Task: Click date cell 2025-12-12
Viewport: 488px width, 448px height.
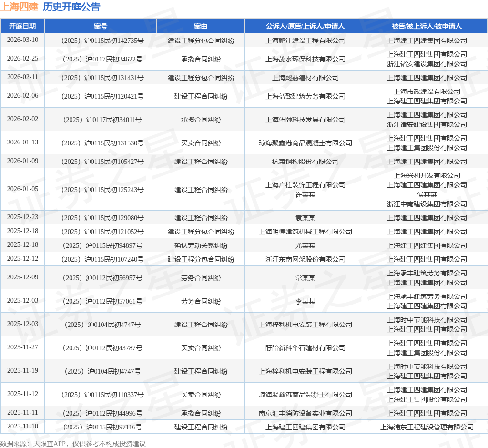Action: [x=23, y=259]
